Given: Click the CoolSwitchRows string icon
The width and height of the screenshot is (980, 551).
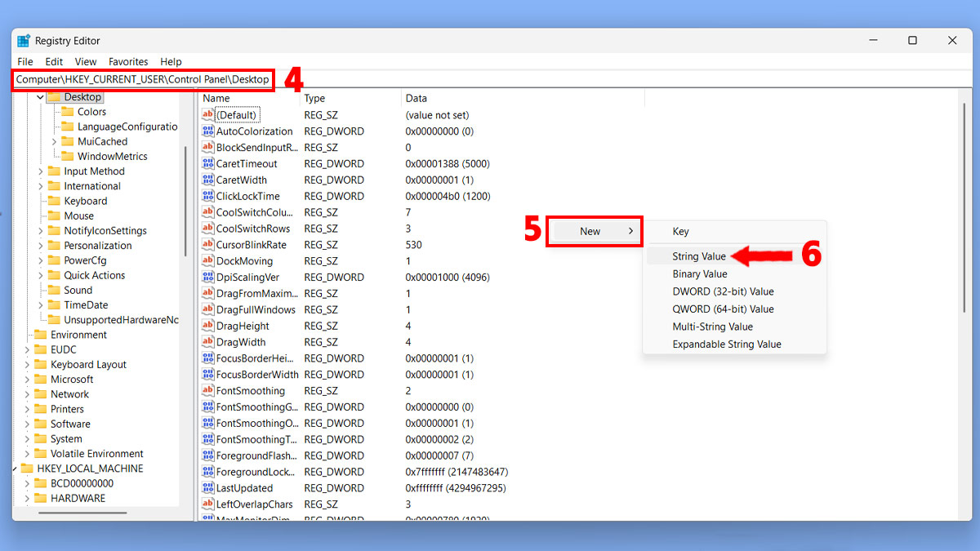Looking at the screenshot, I should (207, 229).
